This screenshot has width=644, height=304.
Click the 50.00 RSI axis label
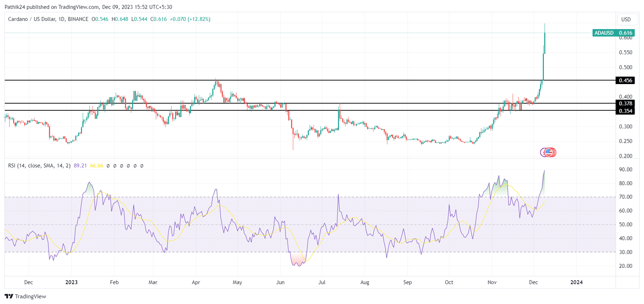(x=626, y=225)
